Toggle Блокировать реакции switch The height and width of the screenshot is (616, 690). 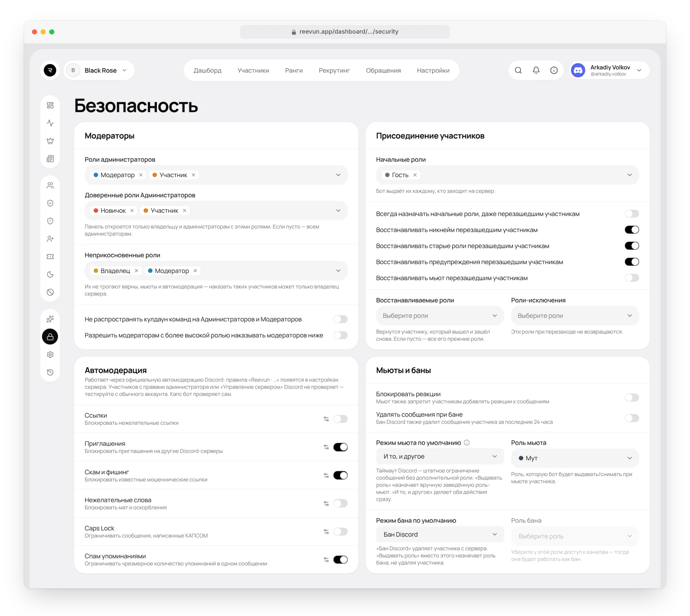631,397
